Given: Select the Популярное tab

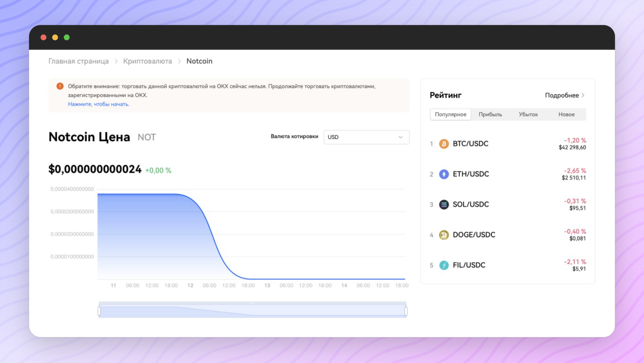Looking at the screenshot, I should coord(451,114).
